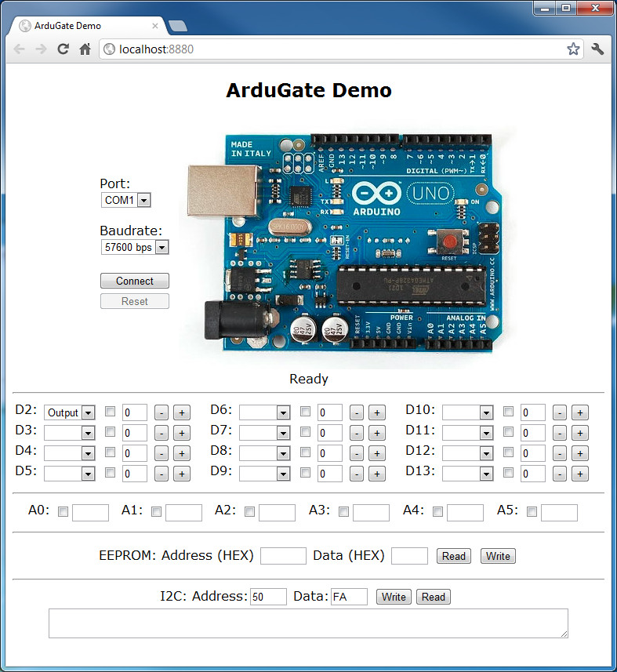The image size is (617, 672).
Task: Increase the D2 value with plus
Action: [x=182, y=412]
